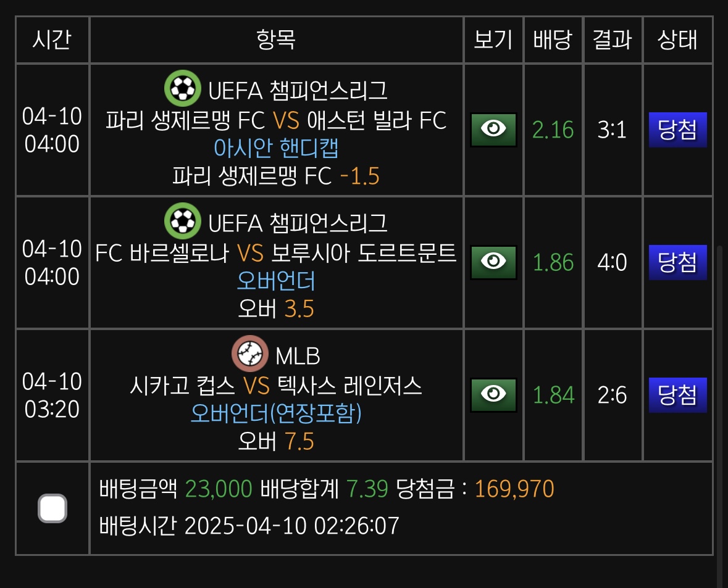Click the soccer ball icon for Barcelona match
This screenshot has height=588, width=728.
182,222
